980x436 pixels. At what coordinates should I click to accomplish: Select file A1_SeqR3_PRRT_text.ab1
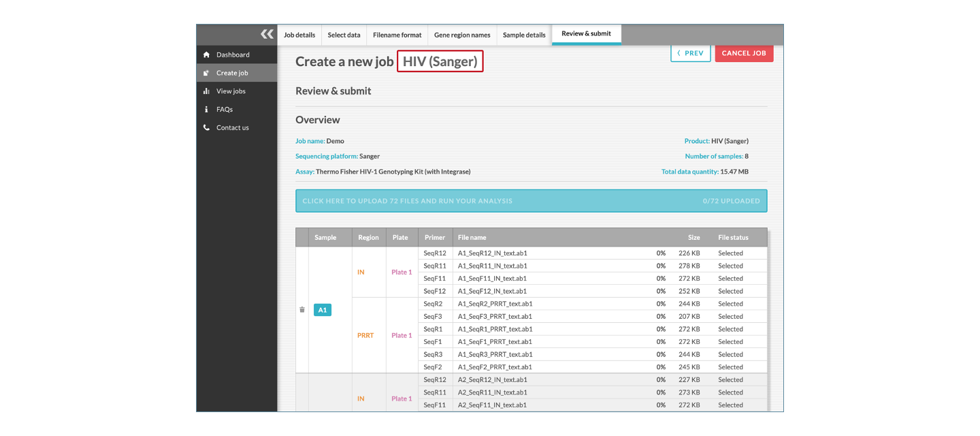[495, 354]
